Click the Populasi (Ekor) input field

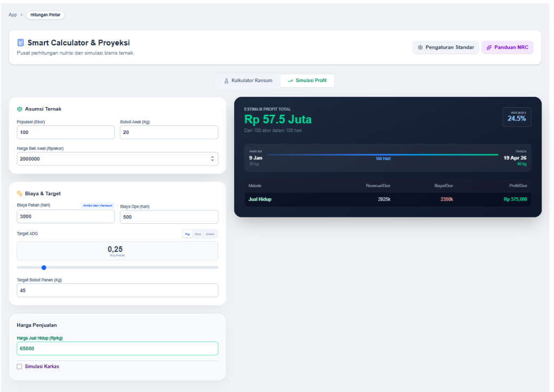click(x=65, y=132)
